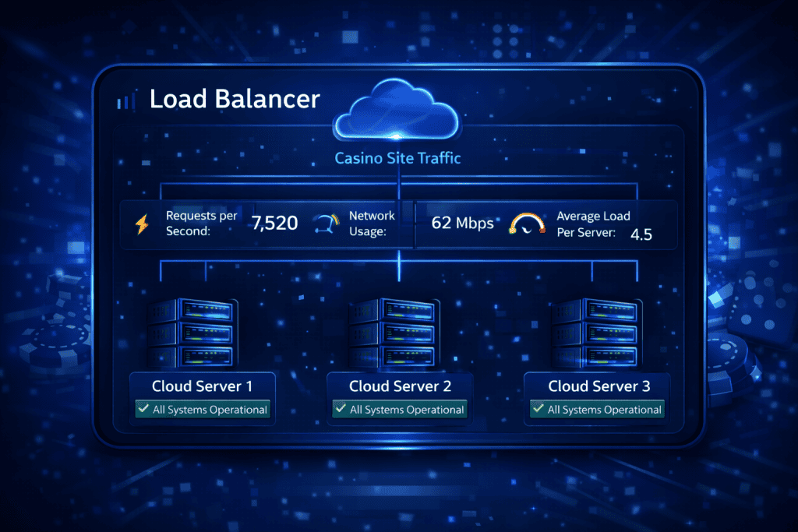The image size is (798, 532).
Task: Select the bar chart icon beside Load Balancer title
Action: pyautogui.click(x=125, y=100)
